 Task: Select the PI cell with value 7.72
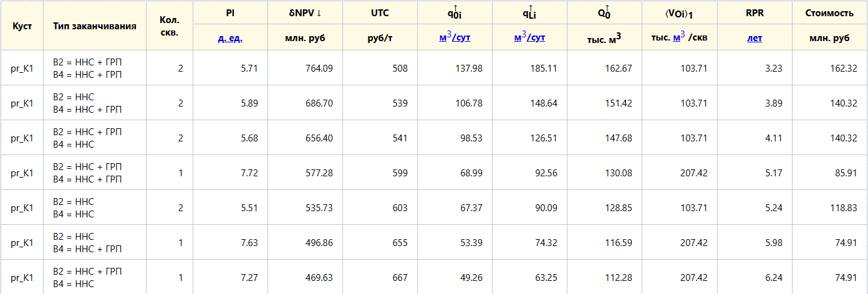point(231,173)
